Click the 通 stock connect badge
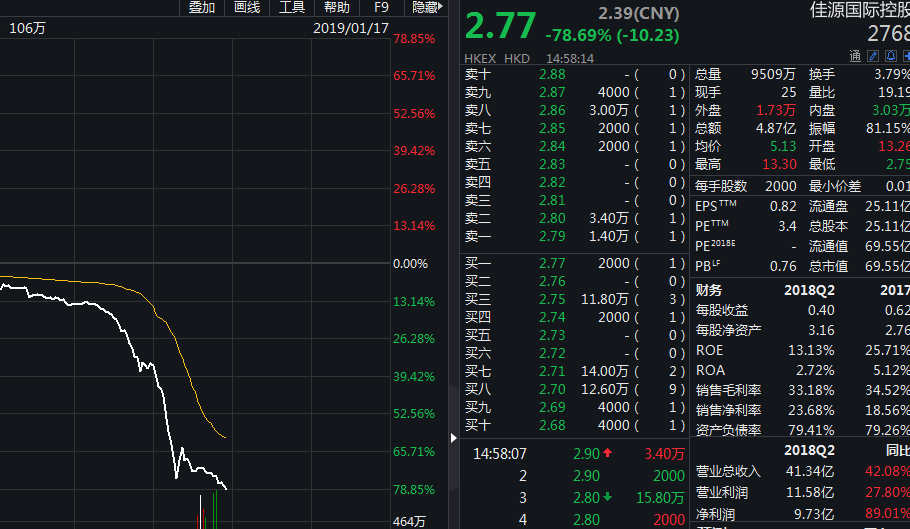This screenshot has width=910, height=529. point(855,57)
